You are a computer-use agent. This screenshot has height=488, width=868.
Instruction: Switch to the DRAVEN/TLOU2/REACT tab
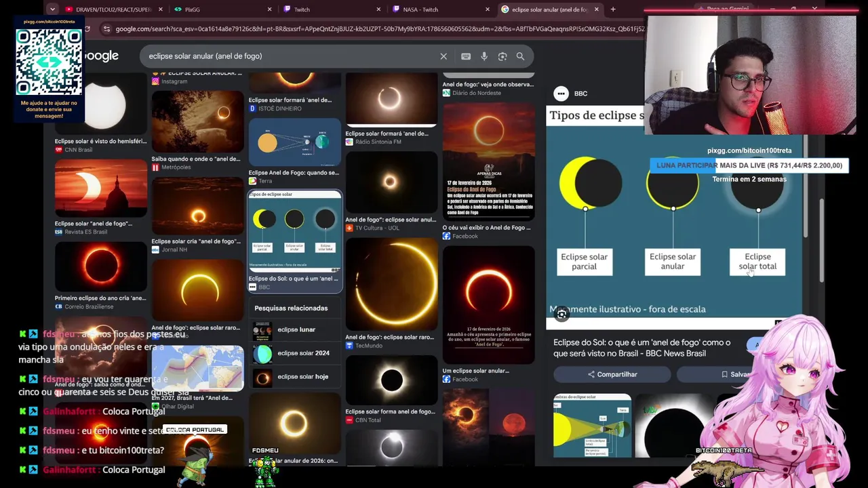tap(113, 9)
